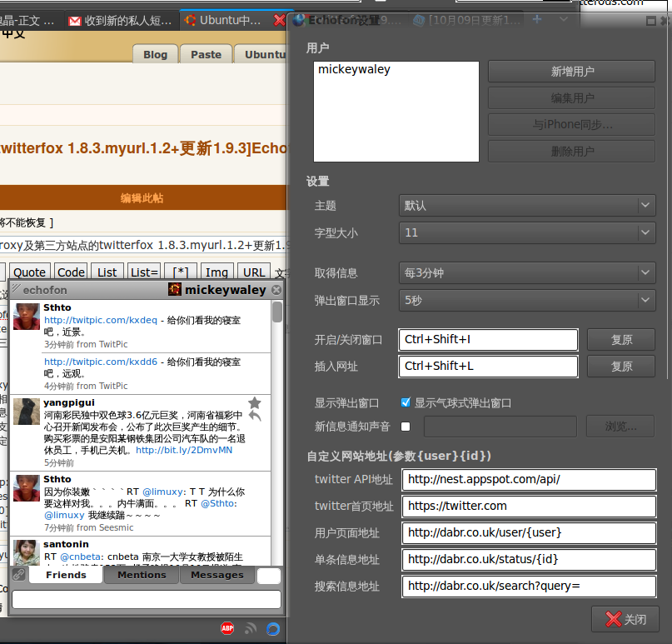Viewport: 672px width, 644px height.
Task: Open the 取得信息 dropdown showing 每3分钟
Action: click(x=527, y=272)
